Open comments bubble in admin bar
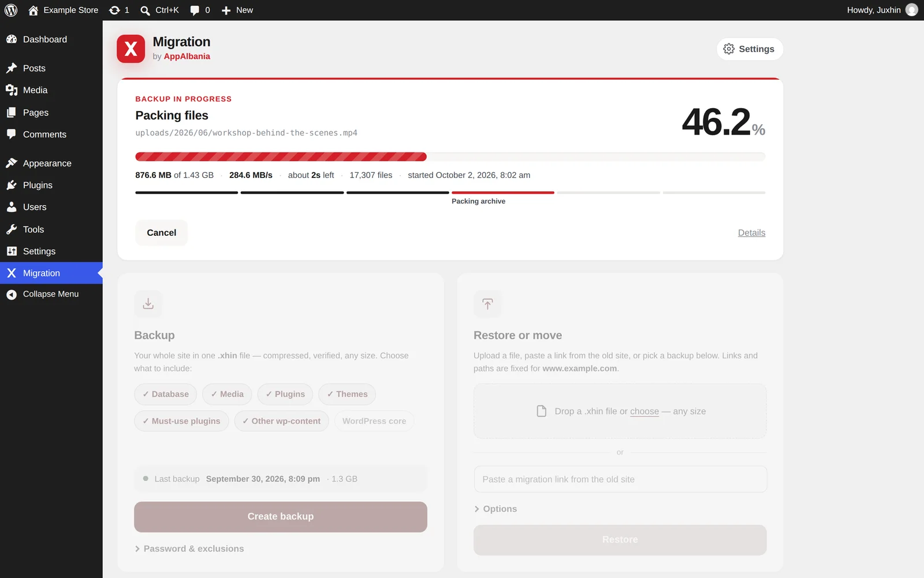The width and height of the screenshot is (924, 578). pyautogui.click(x=195, y=10)
